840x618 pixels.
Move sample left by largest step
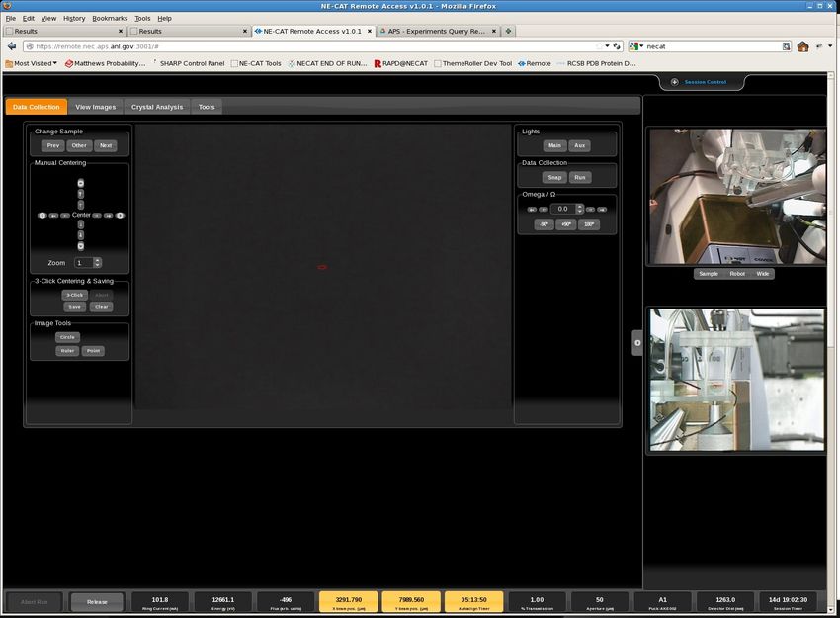[x=42, y=215]
